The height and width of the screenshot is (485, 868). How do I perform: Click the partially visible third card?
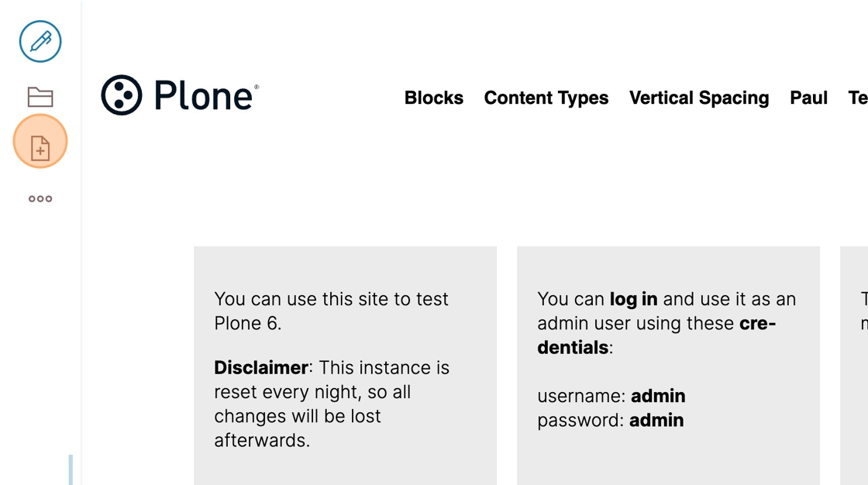point(854,366)
